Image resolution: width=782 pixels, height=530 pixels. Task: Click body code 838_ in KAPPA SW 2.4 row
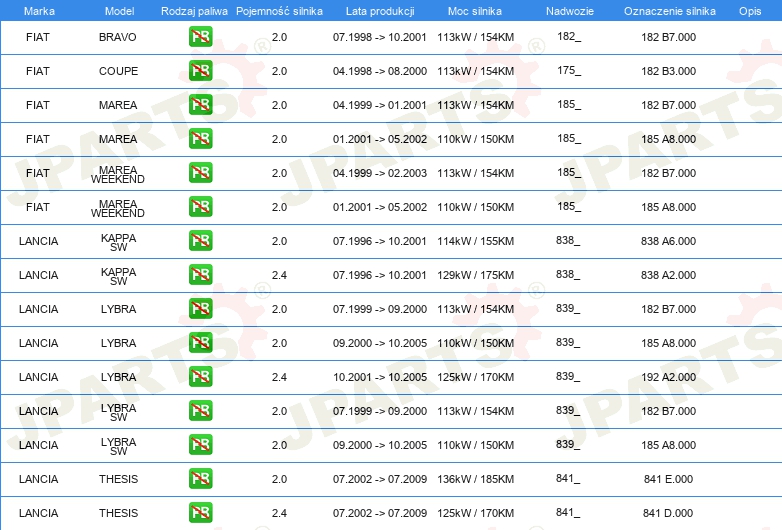click(568, 274)
